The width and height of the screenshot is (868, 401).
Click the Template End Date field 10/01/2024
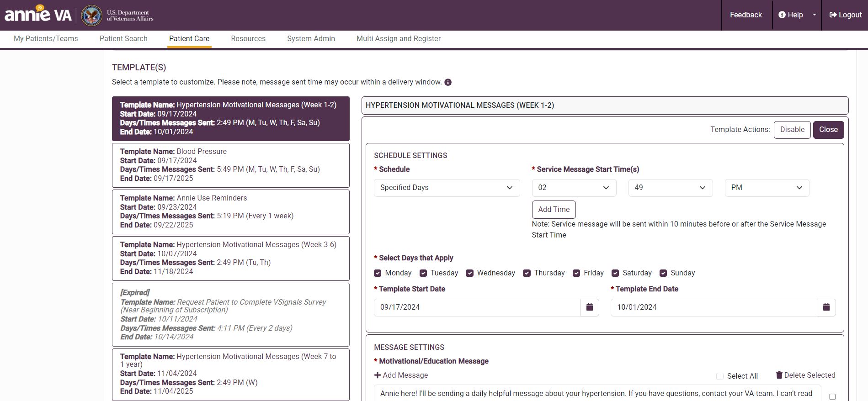click(714, 307)
